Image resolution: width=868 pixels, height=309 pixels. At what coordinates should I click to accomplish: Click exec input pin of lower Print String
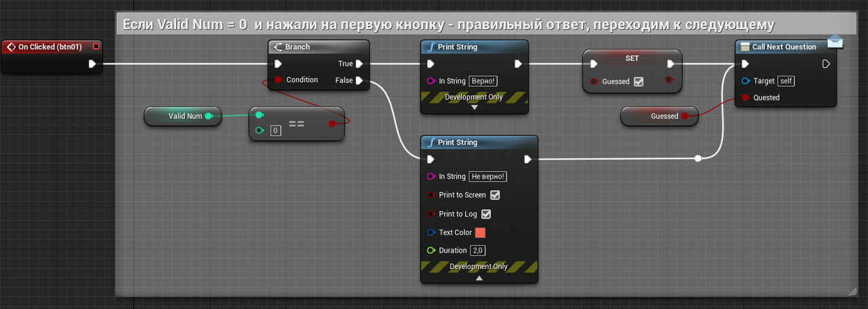430,160
